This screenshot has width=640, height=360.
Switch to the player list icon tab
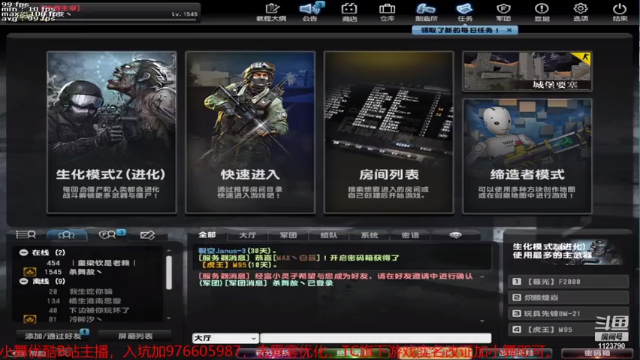(26, 235)
